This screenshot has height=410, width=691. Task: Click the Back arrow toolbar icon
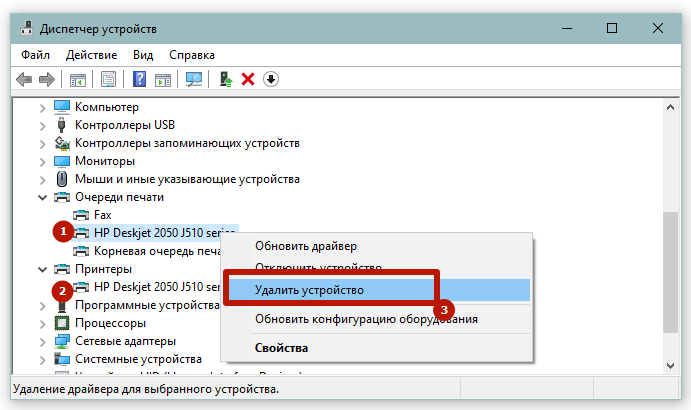click(24, 79)
